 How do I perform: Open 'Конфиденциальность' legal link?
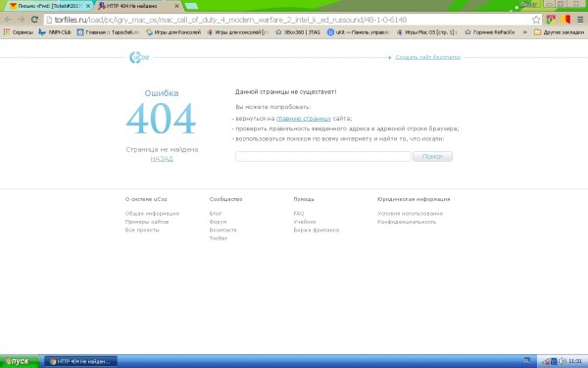click(407, 222)
